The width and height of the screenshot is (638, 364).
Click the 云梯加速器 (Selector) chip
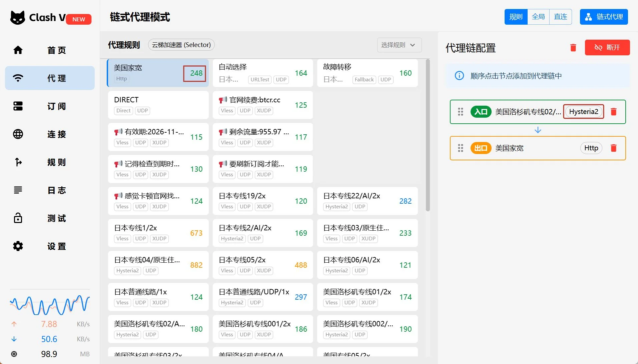(181, 45)
